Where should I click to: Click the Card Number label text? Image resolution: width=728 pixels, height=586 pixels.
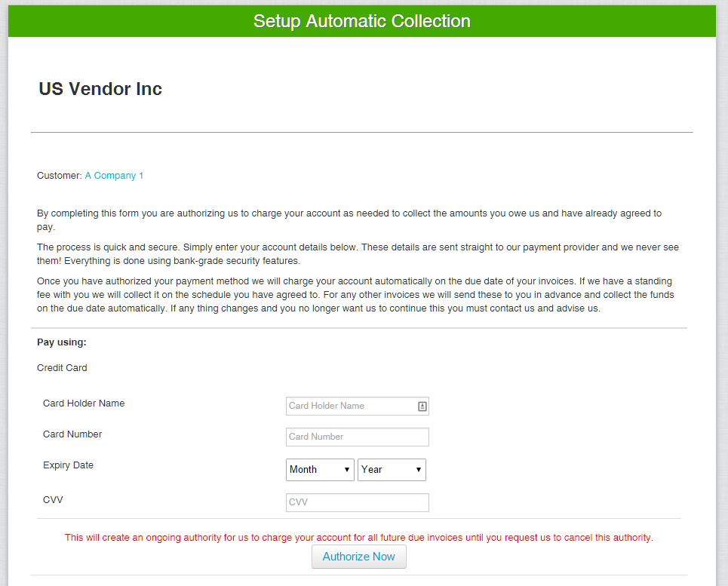coord(72,434)
